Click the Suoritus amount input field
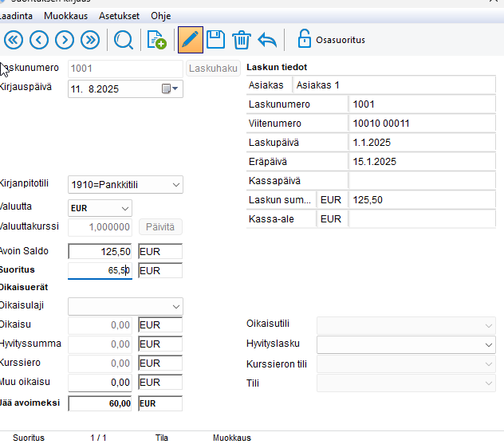The height and width of the screenshot is (444, 504). coord(100,271)
